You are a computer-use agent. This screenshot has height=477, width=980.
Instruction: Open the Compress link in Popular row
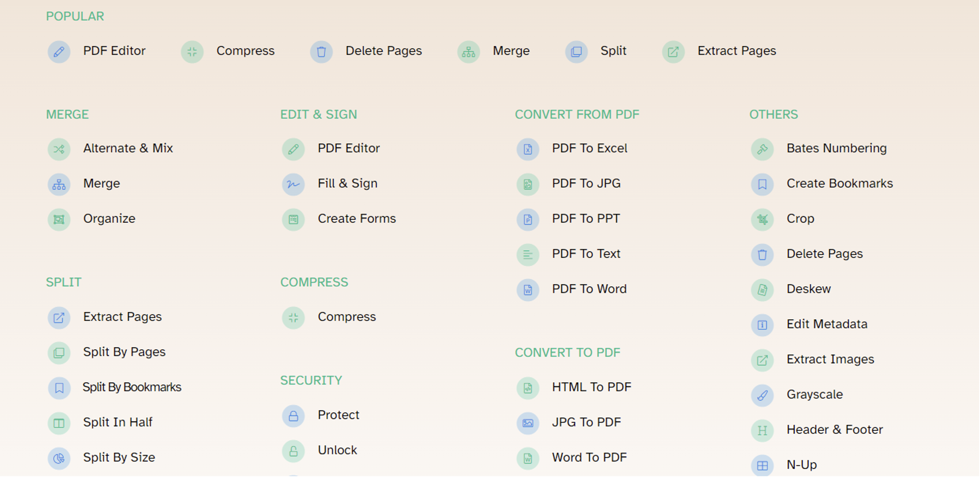click(x=246, y=51)
